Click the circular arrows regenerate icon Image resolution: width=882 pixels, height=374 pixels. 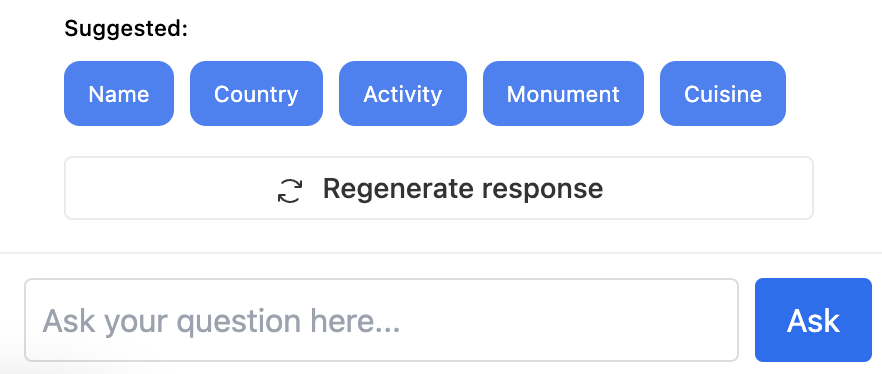290,190
